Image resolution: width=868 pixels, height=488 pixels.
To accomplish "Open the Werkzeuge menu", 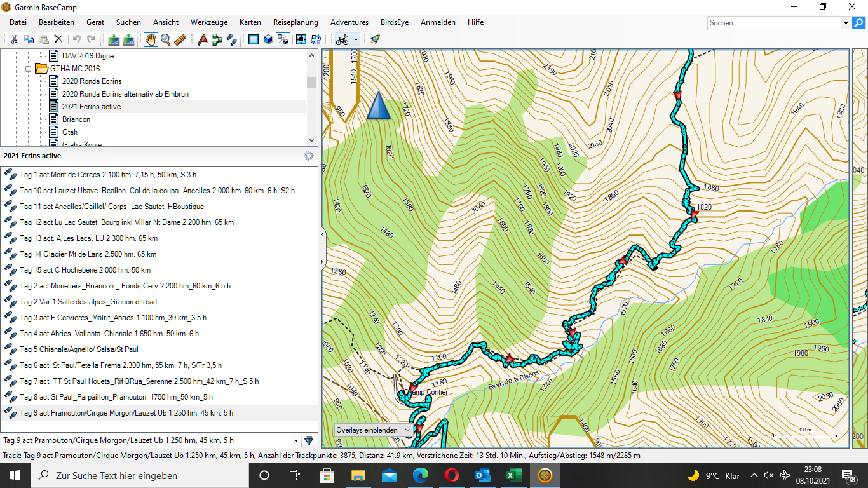I will [209, 22].
